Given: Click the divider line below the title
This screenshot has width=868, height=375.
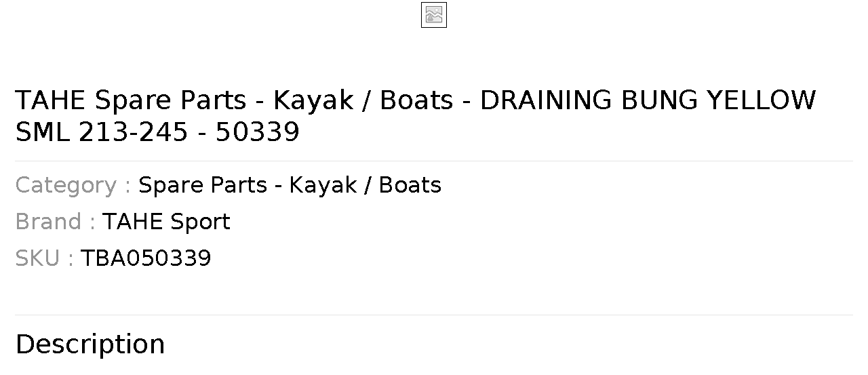Looking at the screenshot, I should coord(434,161).
